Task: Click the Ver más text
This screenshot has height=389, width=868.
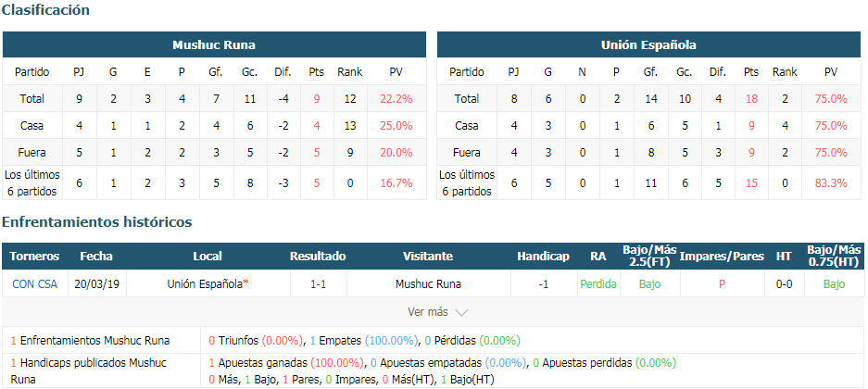Action: tap(427, 312)
